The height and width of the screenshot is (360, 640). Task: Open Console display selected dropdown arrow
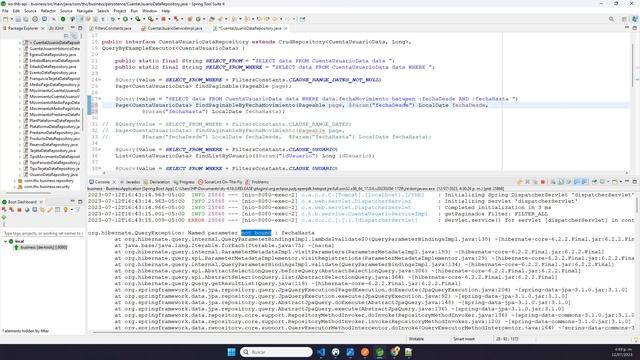click(x=608, y=182)
